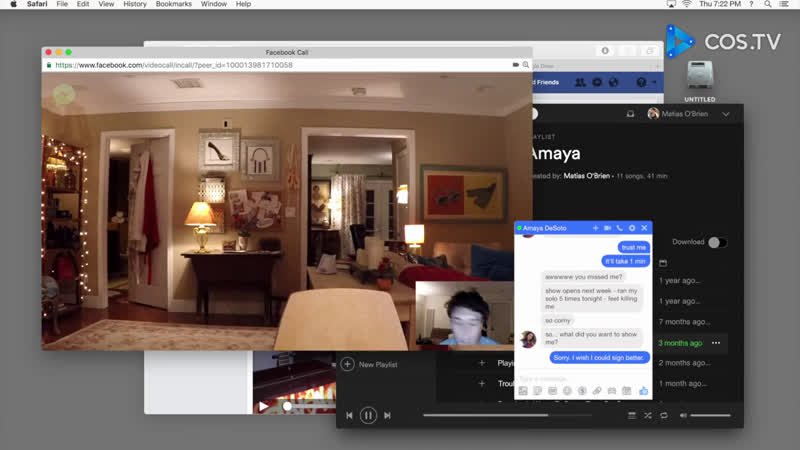Play the video behind the call window

(263, 407)
